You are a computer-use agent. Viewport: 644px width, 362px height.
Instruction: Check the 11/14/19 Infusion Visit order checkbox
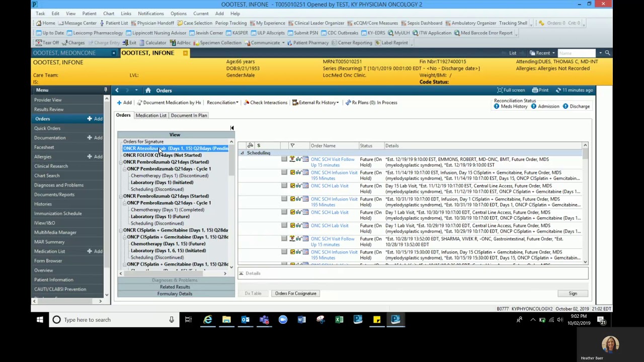coord(284,172)
